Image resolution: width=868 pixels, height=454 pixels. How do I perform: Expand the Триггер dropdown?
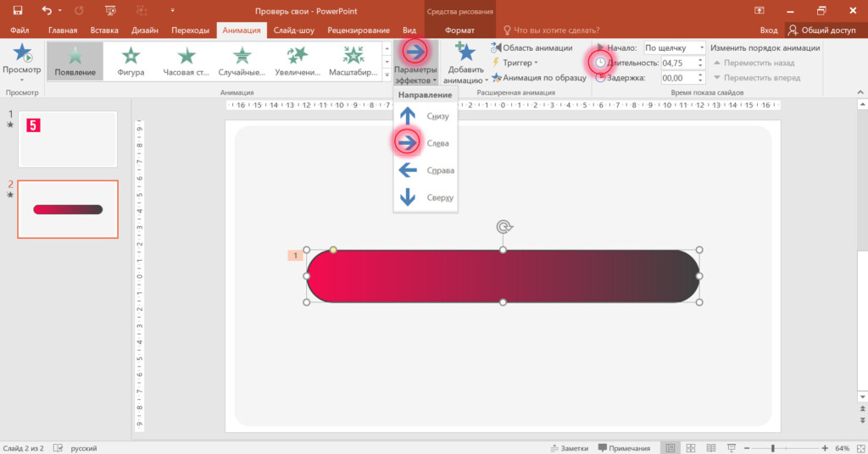517,63
